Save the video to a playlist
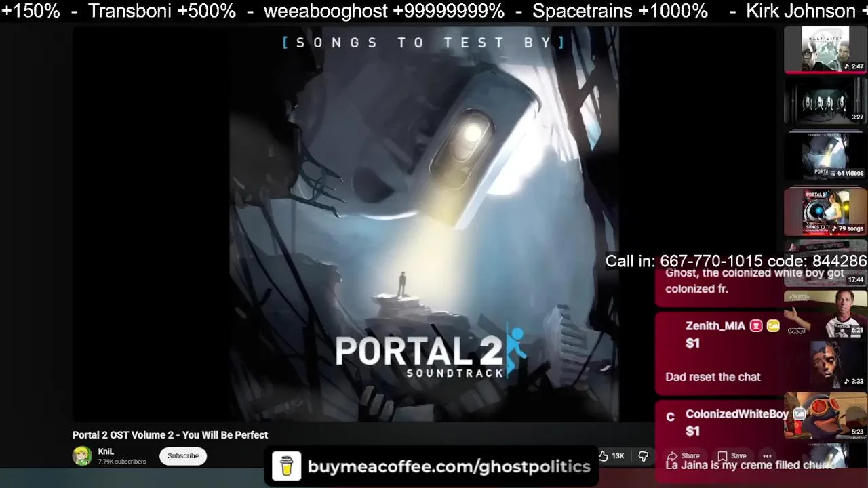Image resolution: width=868 pixels, height=488 pixels. (x=732, y=456)
